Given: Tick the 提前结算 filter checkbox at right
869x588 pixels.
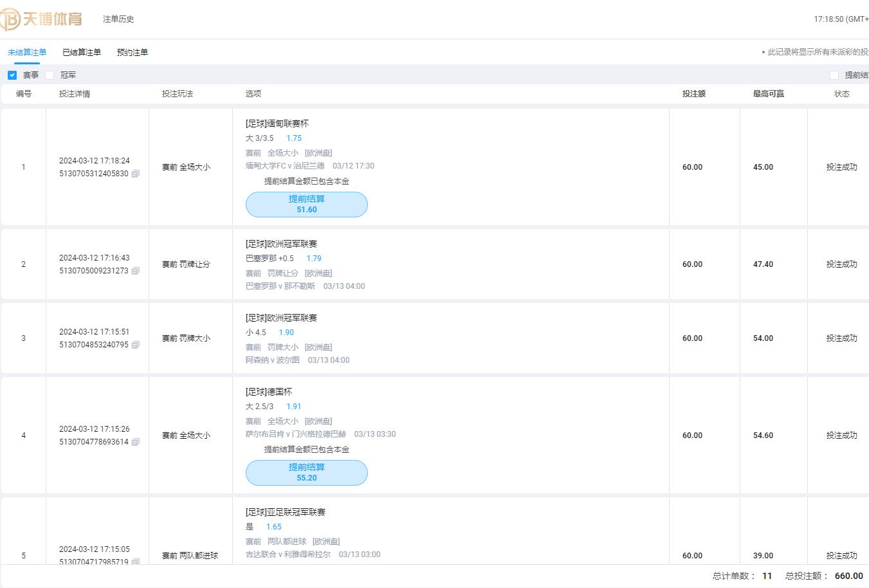Looking at the screenshot, I should pyautogui.click(x=834, y=75).
